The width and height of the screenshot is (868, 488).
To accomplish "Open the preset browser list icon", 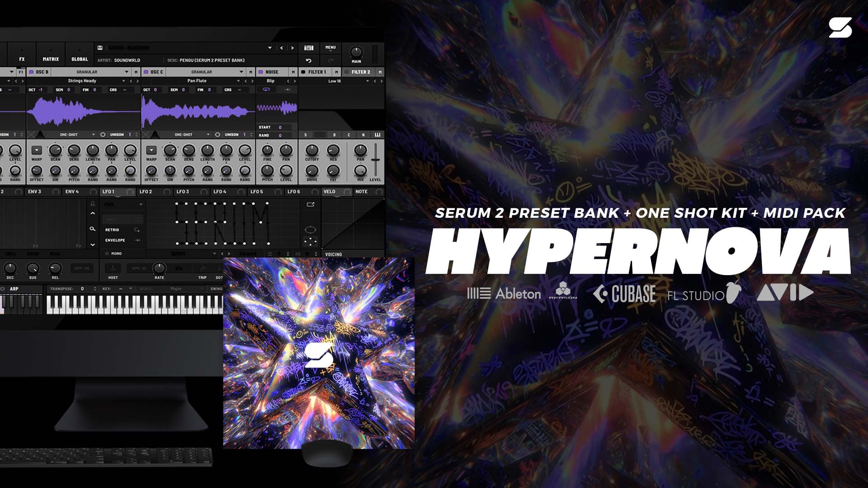I will tap(309, 48).
